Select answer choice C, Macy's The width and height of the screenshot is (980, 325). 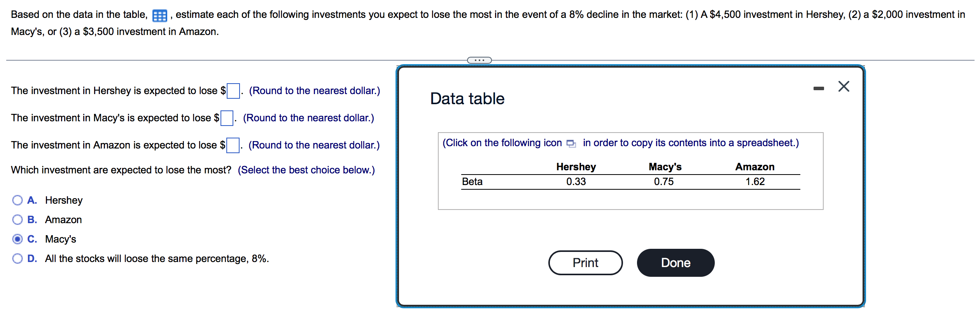pos(17,239)
